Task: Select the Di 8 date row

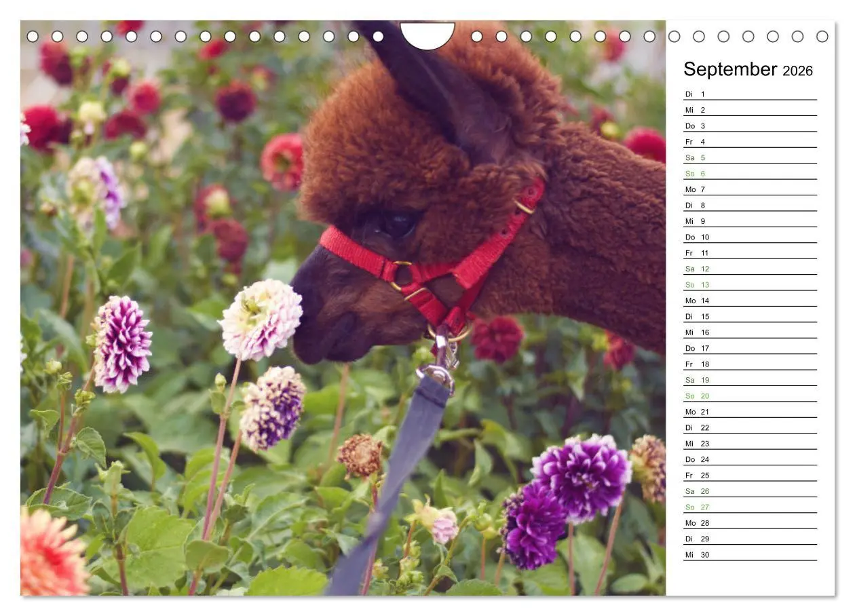Action: coord(750,204)
